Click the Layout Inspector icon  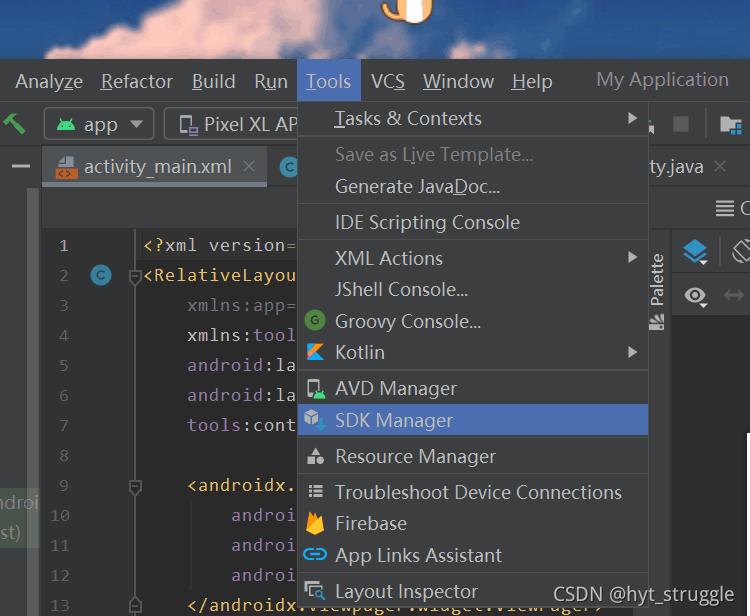point(315,591)
